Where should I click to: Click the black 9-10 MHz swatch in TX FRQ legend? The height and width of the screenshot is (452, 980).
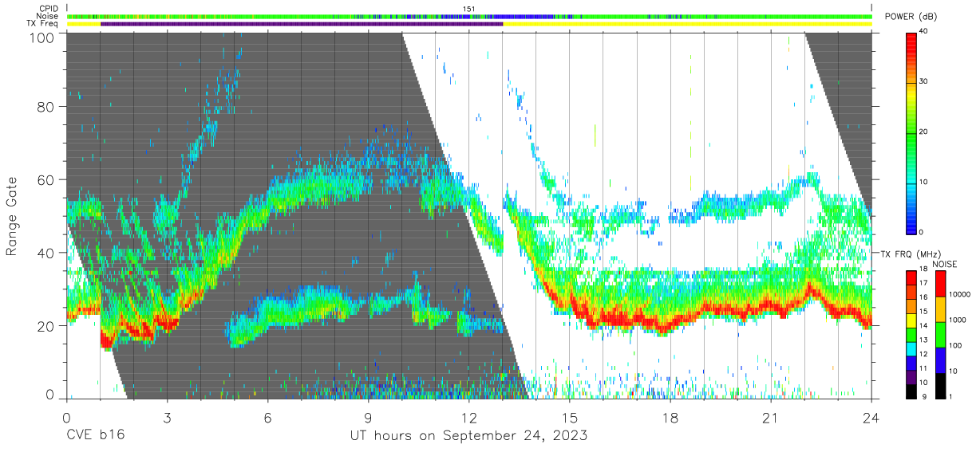coord(911,391)
